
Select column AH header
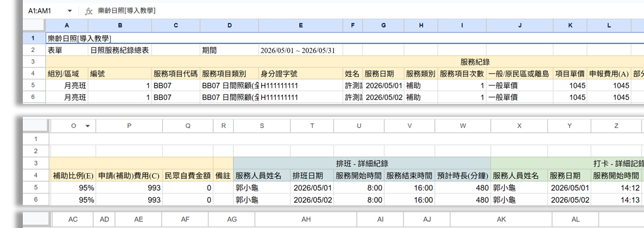306,219
